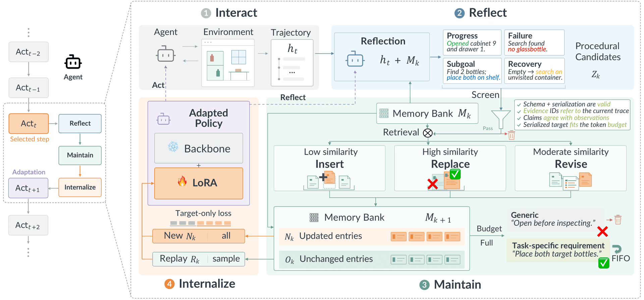The height and width of the screenshot is (300, 644).
Task: Click the Recovery candidate card
Action: (534, 71)
